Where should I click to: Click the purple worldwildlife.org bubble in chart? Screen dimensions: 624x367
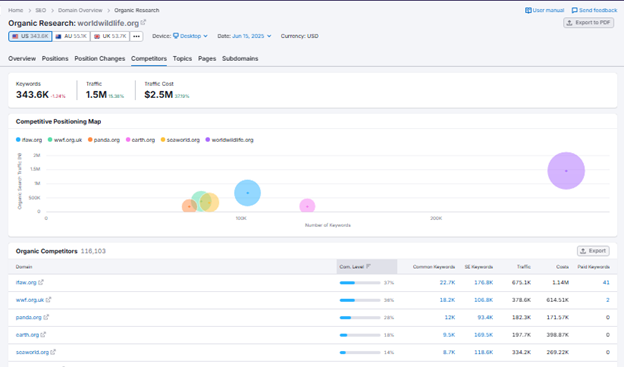pyautogui.click(x=566, y=171)
